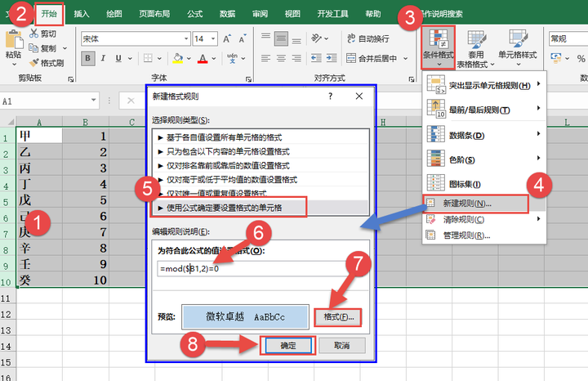The image size is (588, 381).
Task: Switch to 插入 Insert tab
Action: click(x=82, y=14)
